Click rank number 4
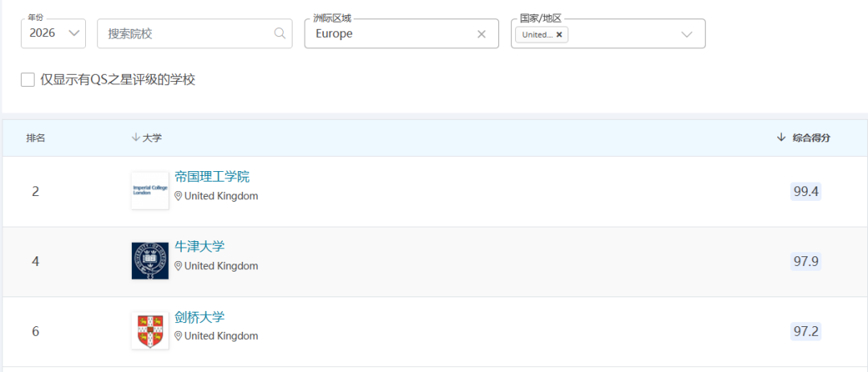This screenshot has height=372, width=868. click(35, 261)
